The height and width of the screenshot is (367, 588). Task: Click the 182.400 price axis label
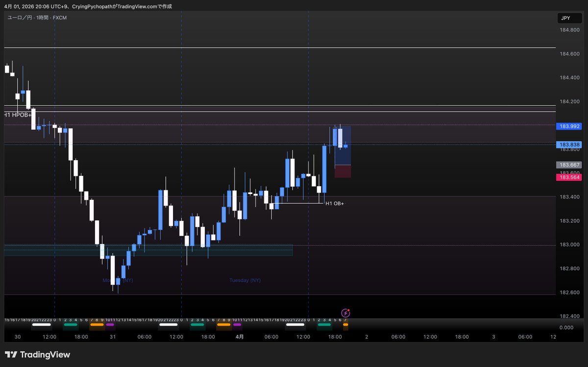[569, 316]
